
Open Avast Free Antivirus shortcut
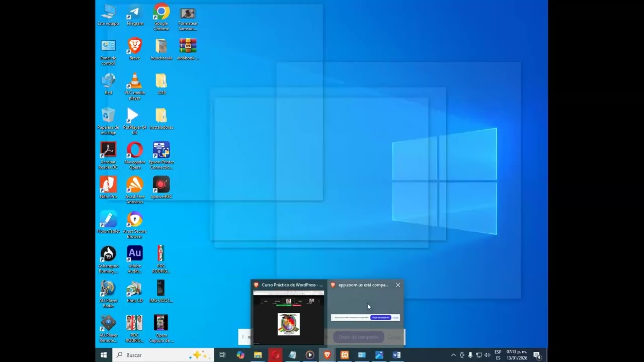click(134, 191)
